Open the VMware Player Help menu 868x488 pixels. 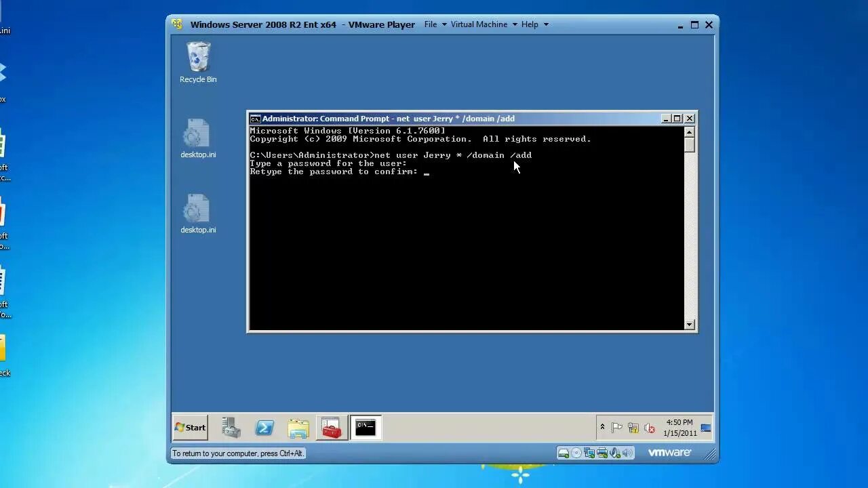point(535,24)
